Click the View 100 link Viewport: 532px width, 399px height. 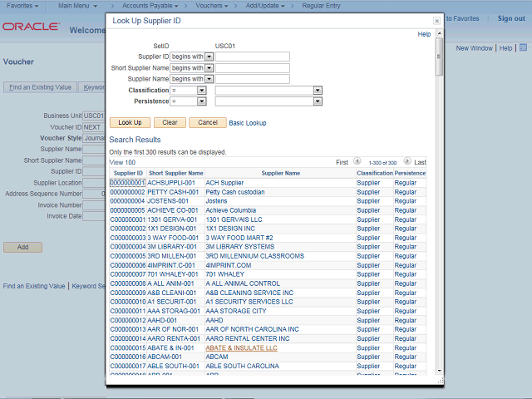[122, 163]
